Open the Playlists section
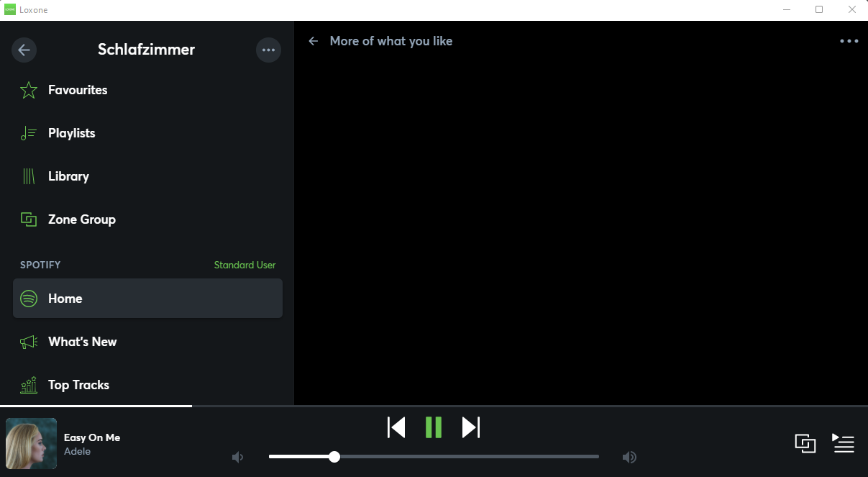Screen dimensions: 868x477 [x=147, y=133]
